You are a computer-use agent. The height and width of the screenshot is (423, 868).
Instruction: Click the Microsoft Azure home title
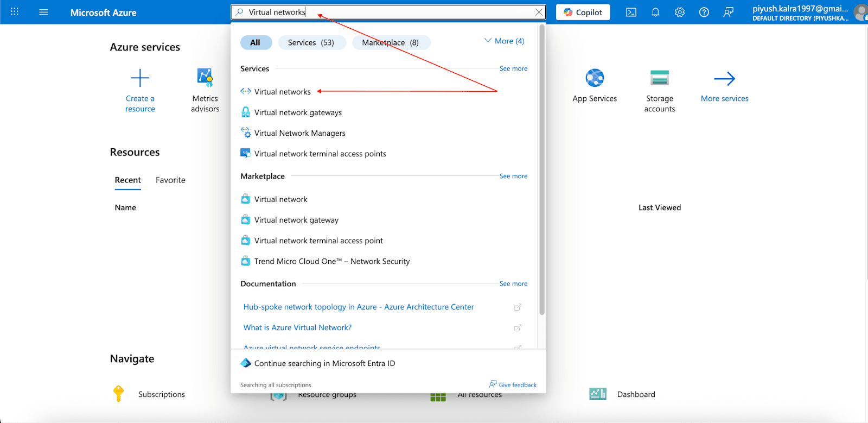pyautogui.click(x=103, y=12)
